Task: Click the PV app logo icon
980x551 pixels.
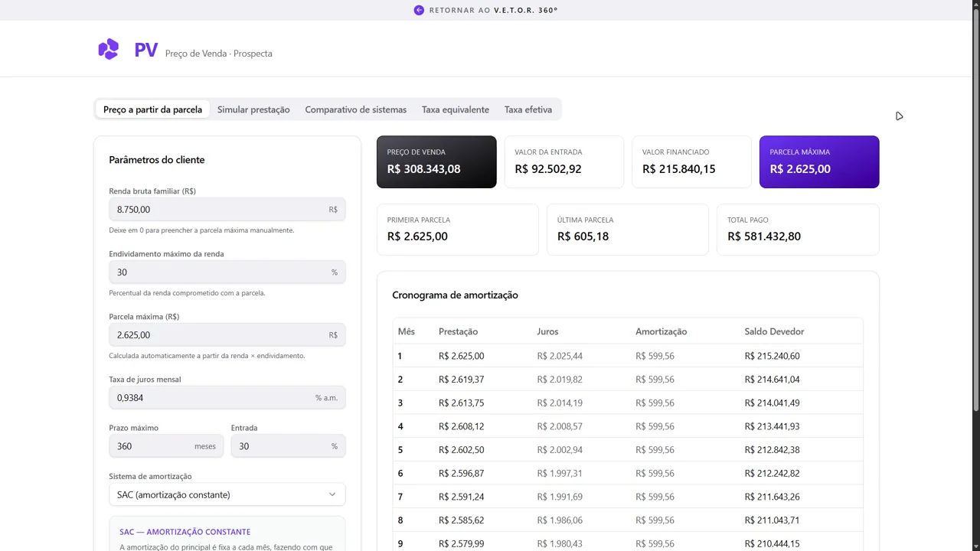Action: pos(109,49)
